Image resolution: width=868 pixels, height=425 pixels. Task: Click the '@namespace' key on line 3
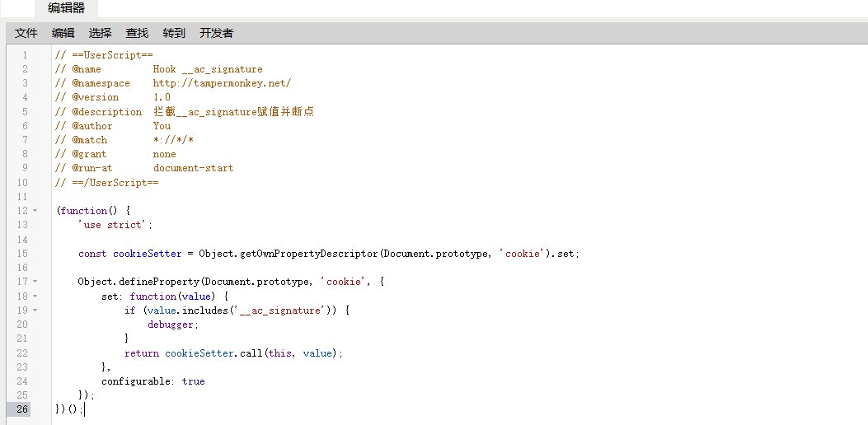(101, 83)
